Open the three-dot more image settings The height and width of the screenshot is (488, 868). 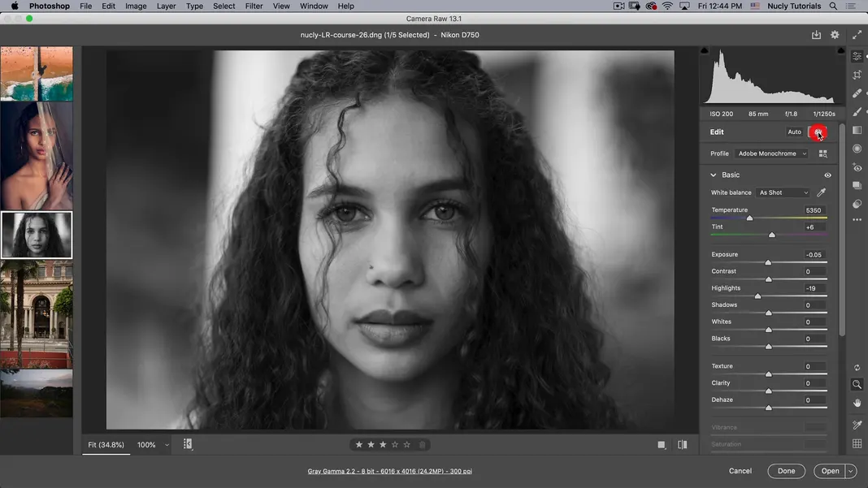coord(857,220)
